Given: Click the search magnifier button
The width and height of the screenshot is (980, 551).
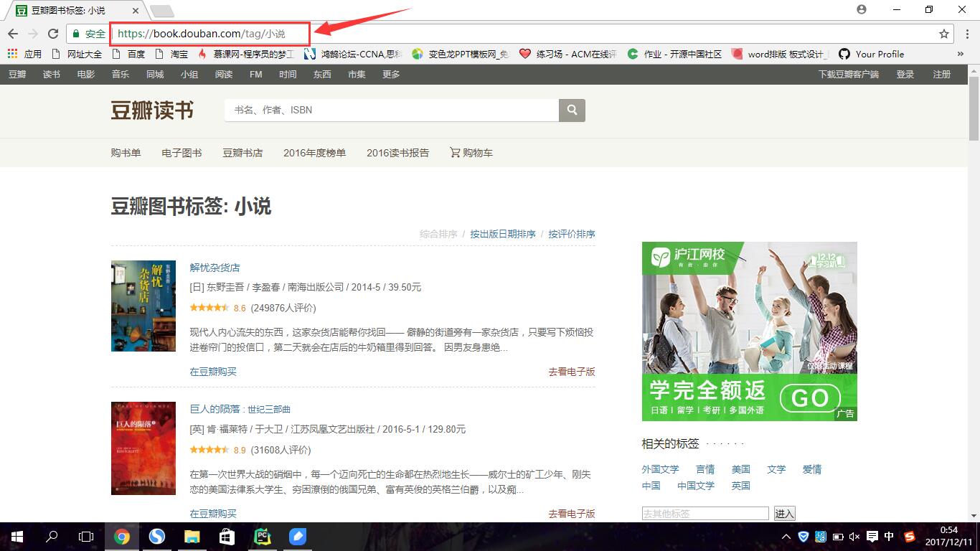Looking at the screenshot, I should pos(572,110).
